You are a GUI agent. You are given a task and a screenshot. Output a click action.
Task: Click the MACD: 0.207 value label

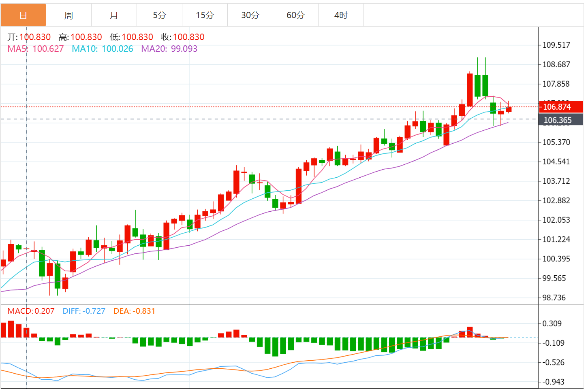pyautogui.click(x=31, y=311)
